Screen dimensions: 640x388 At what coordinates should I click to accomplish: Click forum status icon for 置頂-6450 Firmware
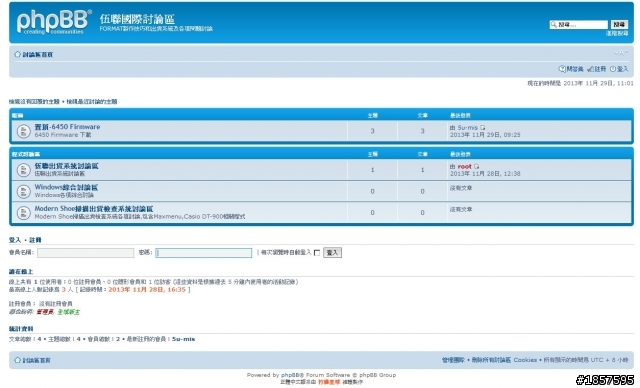pos(24,131)
